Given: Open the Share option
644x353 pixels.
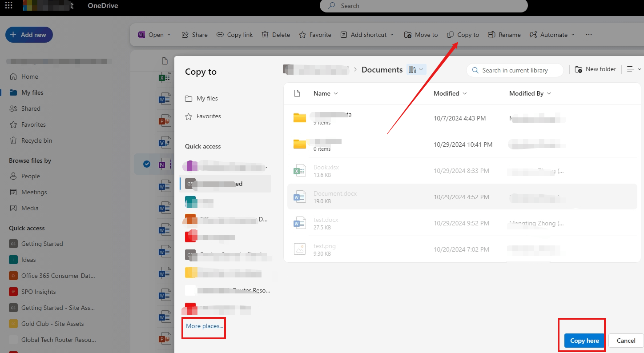Looking at the screenshot, I should point(194,34).
